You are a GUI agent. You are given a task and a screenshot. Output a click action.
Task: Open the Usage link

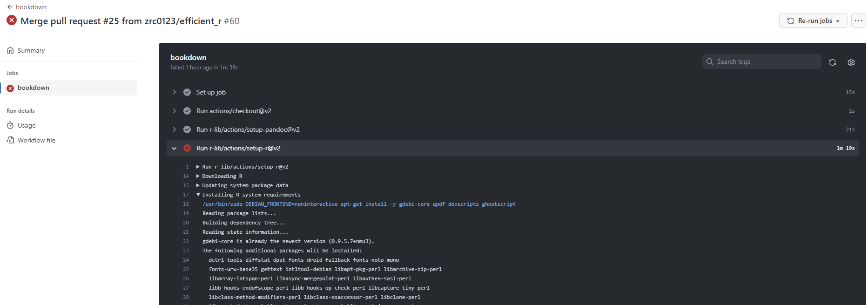tap(27, 125)
